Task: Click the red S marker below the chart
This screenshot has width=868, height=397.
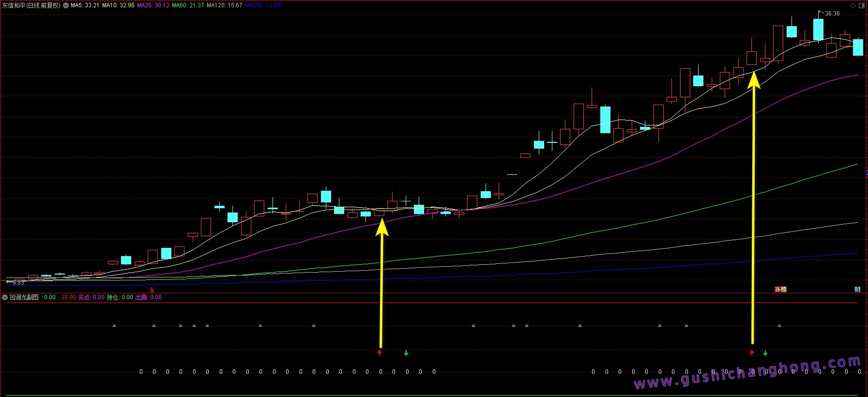Action: coord(152,290)
